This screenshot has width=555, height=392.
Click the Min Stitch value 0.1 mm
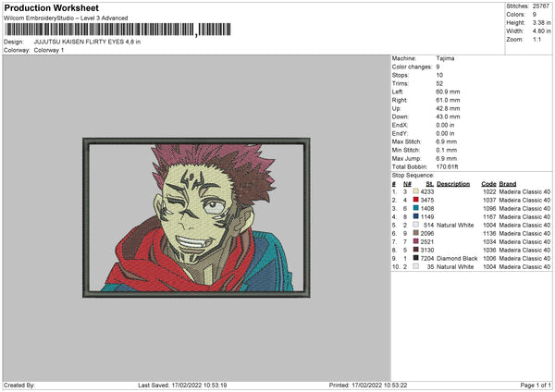(x=447, y=150)
